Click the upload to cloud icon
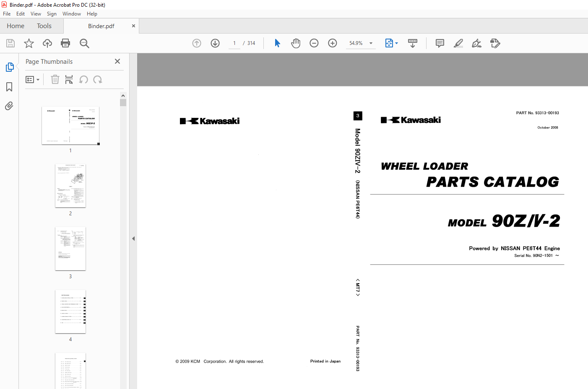This screenshot has height=389, width=588. pyautogui.click(x=47, y=43)
